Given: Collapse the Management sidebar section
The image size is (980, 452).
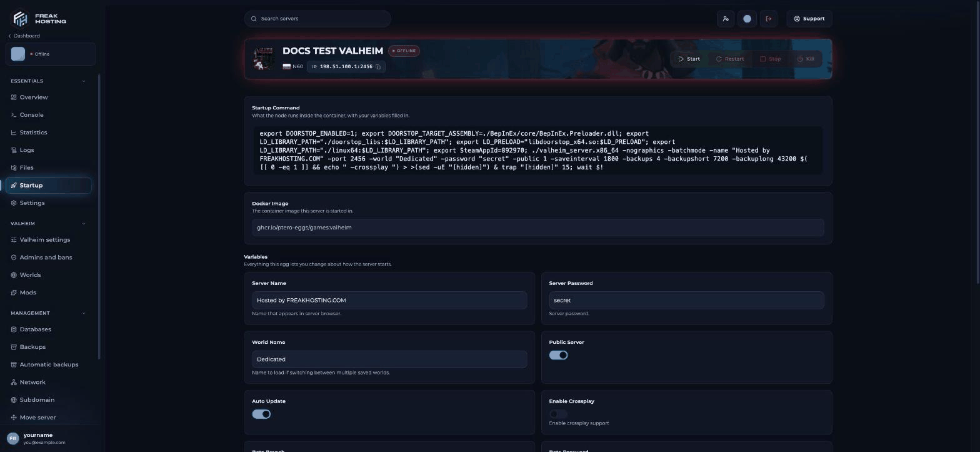Looking at the screenshot, I should [84, 313].
